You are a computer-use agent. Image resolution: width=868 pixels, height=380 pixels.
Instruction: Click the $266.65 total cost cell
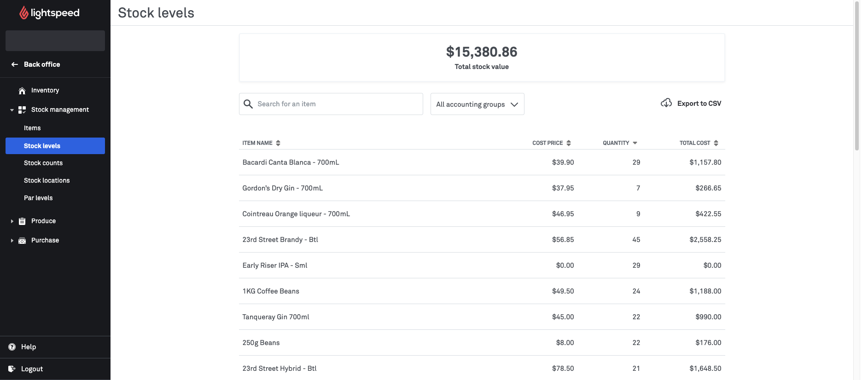(x=708, y=188)
